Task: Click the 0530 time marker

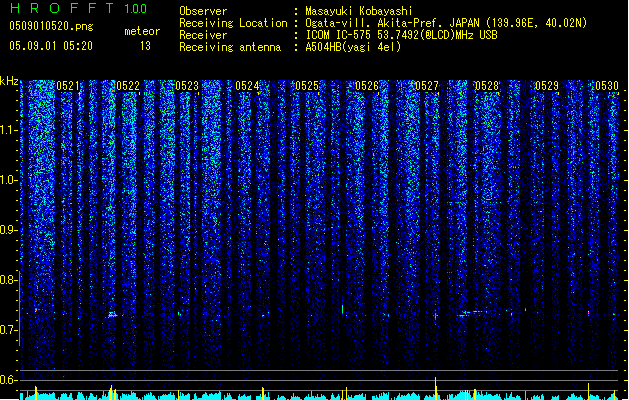Action: tap(607, 86)
